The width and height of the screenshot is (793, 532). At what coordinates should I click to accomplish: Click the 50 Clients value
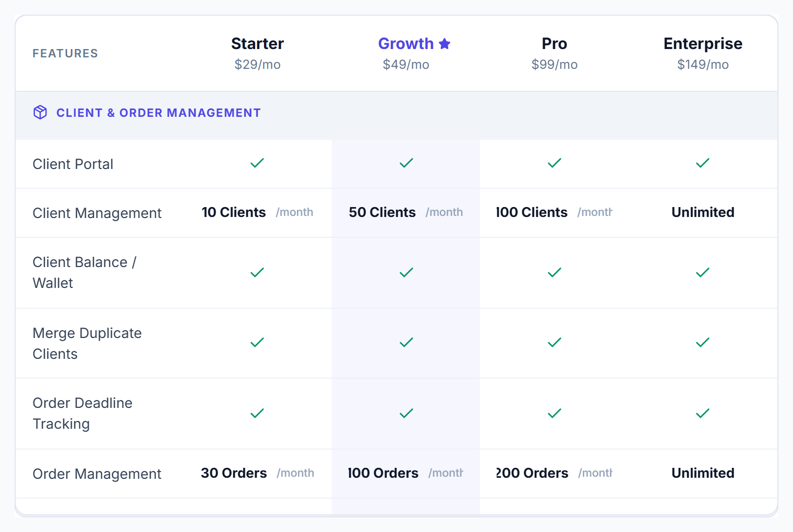382,212
